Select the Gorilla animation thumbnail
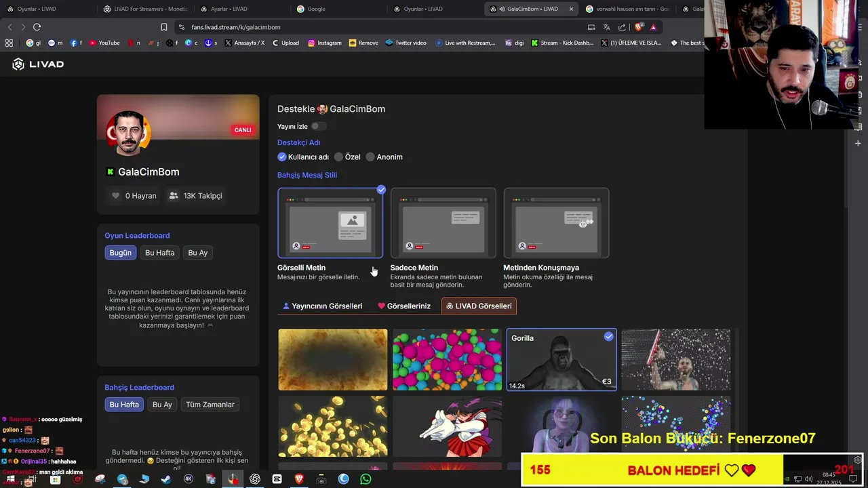868x488 pixels. point(561,360)
